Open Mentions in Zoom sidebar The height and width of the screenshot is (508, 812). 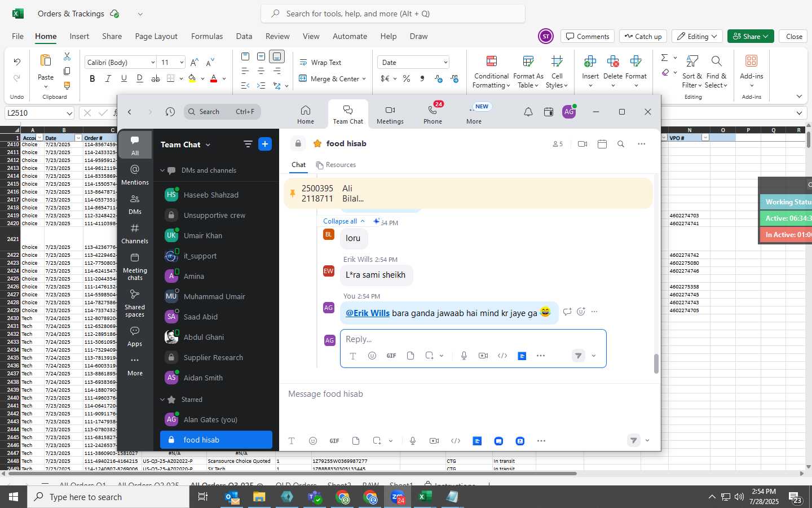pos(135,174)
